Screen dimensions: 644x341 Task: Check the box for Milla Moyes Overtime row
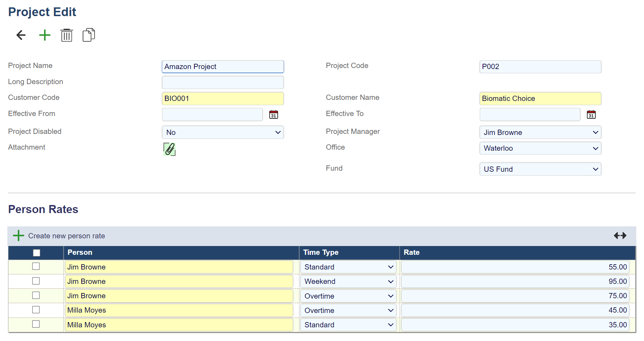click(36, 310)
